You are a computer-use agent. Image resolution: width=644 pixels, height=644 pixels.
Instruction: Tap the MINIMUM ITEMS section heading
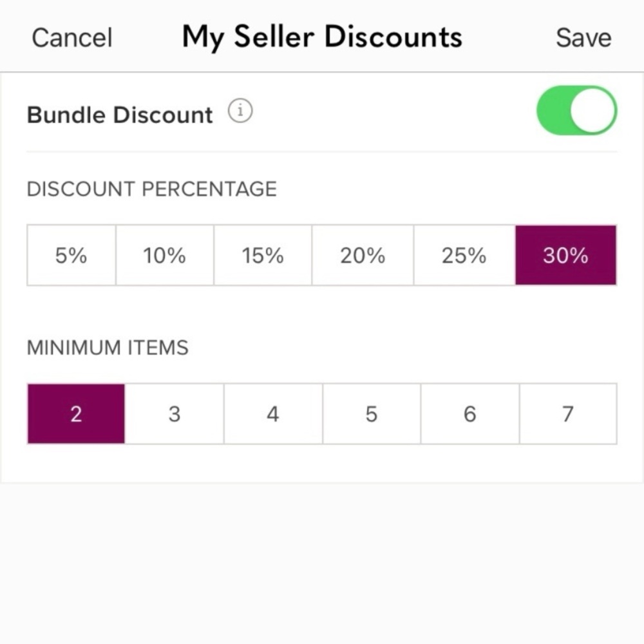click(x=108, y=348)
